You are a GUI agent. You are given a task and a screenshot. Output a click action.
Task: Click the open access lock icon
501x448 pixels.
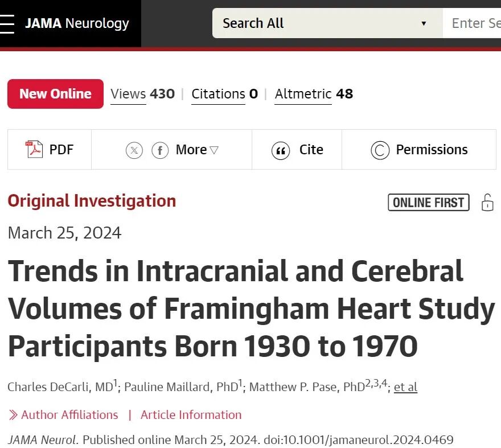[487, 202]
